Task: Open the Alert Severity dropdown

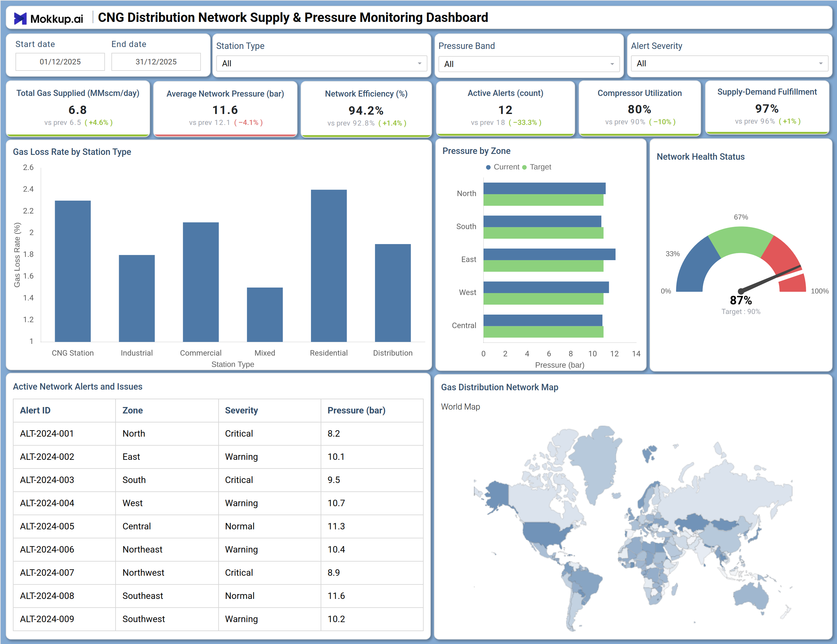Action: point(729,64)
